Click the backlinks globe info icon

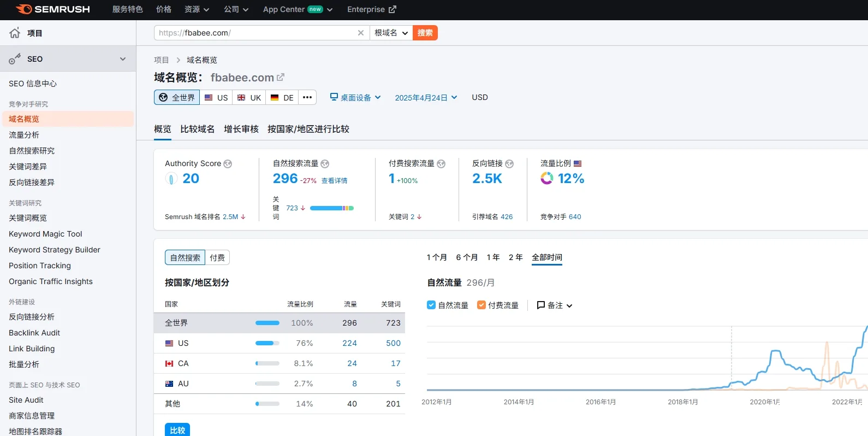coord(509,164)
